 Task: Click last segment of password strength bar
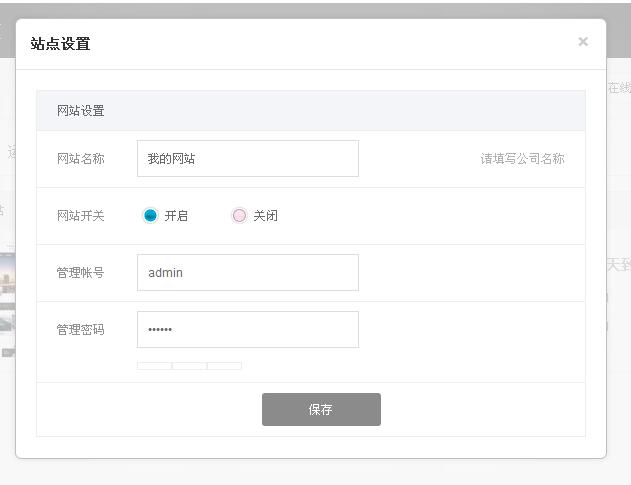point(224,366)
